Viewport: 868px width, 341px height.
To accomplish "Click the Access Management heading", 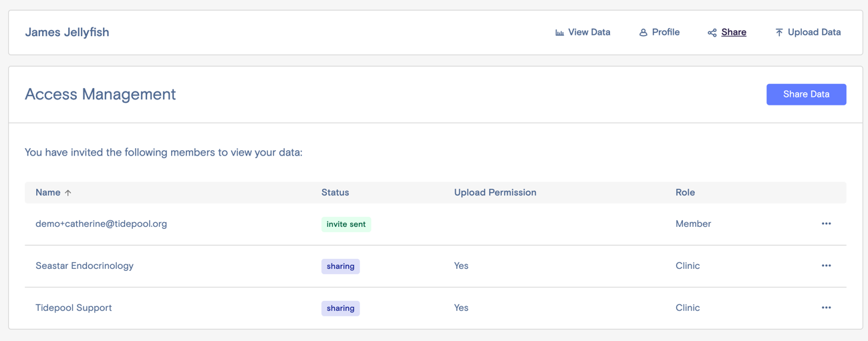I will [100, 94].
